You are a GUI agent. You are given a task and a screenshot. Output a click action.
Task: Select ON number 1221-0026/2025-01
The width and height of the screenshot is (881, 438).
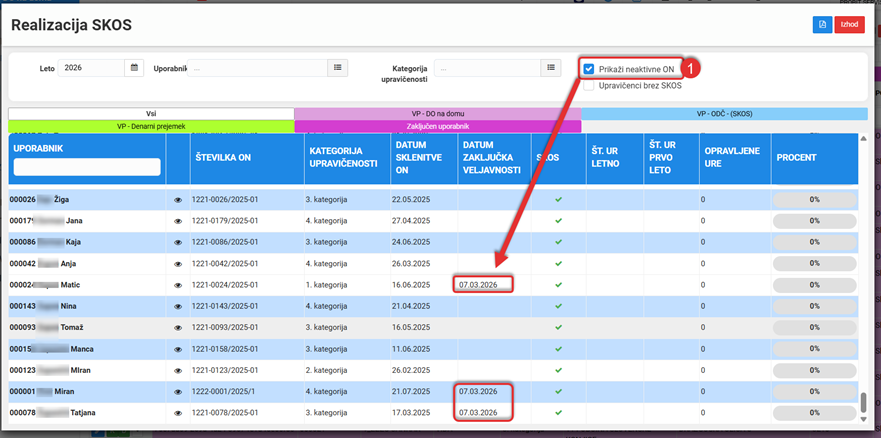coord(225,200)
